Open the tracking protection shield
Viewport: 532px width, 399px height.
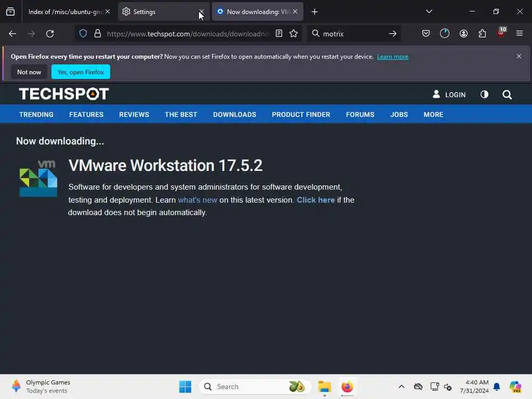[83, 34]
